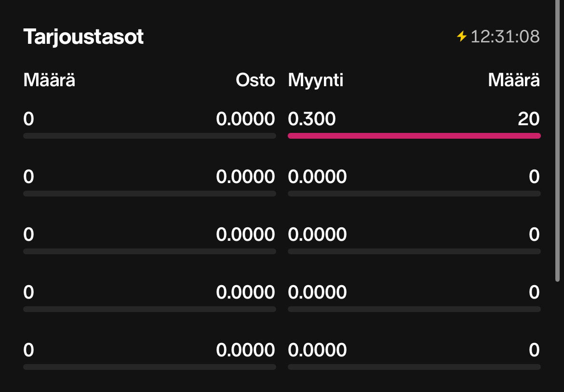Screen dimensions: 564x392
Task: Click the 0.300 sell price
Action: click(312, 119)
